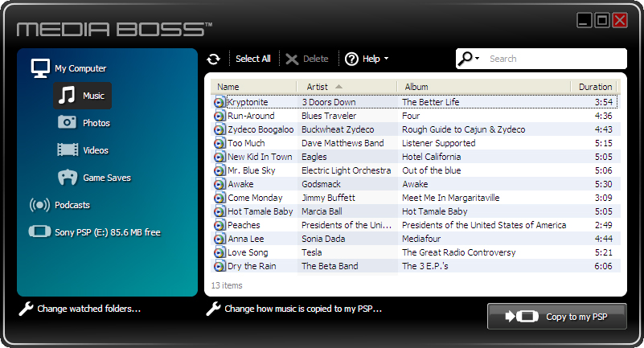The width and height of the screenshot is (644, 348).
Task: Click the Hot Tamale Baby file icon
Action: (x=219, y=211)
